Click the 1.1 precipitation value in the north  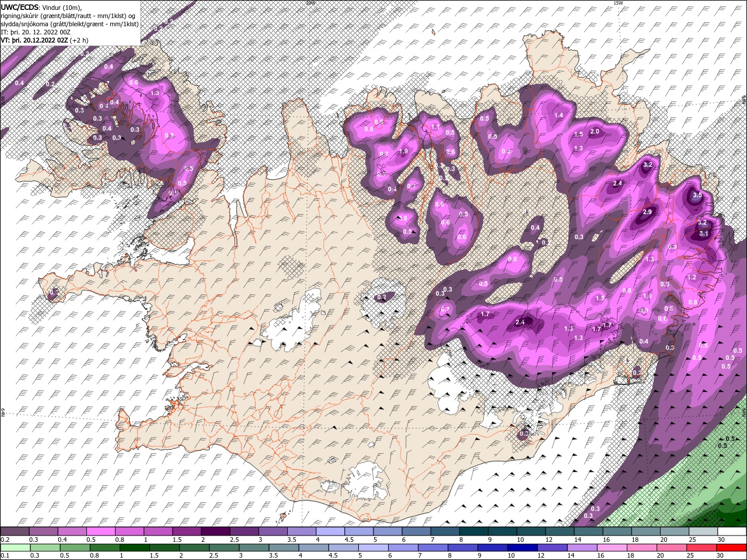click(x=435, y=127)
